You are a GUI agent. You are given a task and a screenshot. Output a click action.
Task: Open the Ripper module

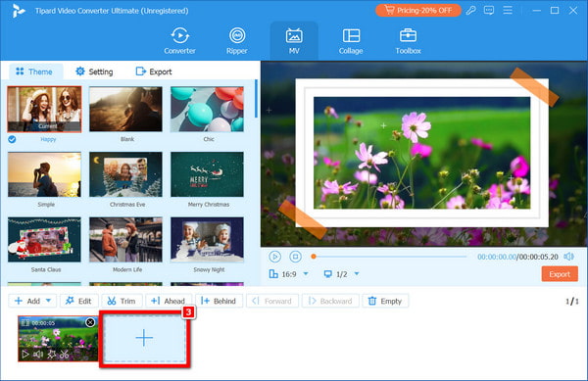[237, 40]
